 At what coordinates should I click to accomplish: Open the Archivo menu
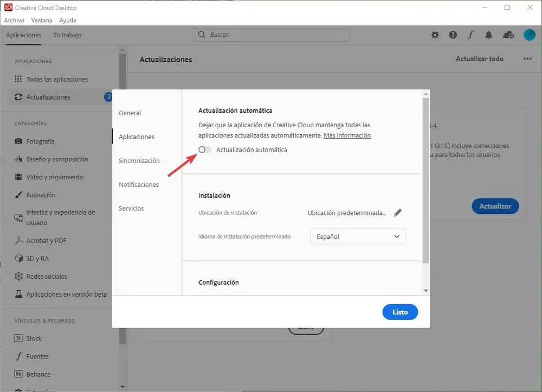click(14, 20)
